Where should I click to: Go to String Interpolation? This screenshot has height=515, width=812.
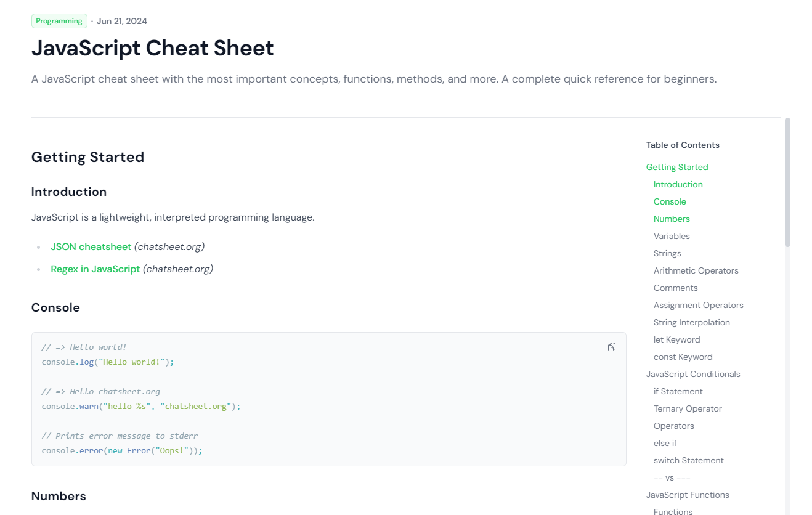pyautogui.click(x=691, y=322)
